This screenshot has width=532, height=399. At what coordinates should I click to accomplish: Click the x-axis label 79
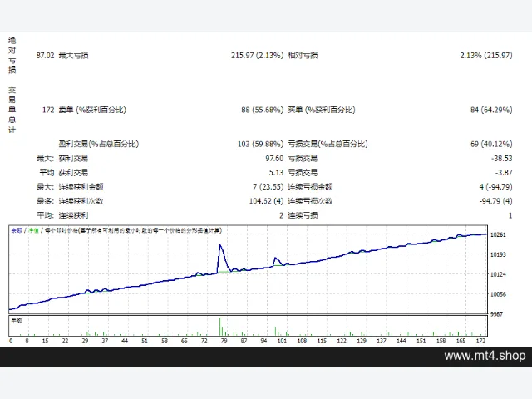[x=224, y=341]
